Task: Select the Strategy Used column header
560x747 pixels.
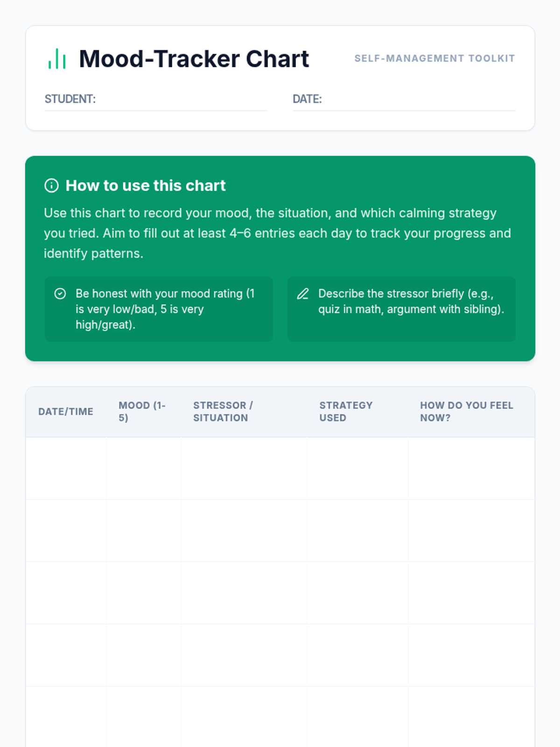Action: coord(346,411)
